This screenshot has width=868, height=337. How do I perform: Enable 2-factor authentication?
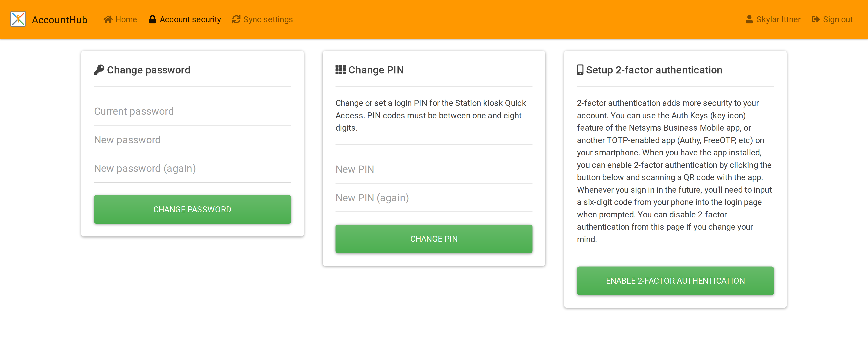coord(675,281)
